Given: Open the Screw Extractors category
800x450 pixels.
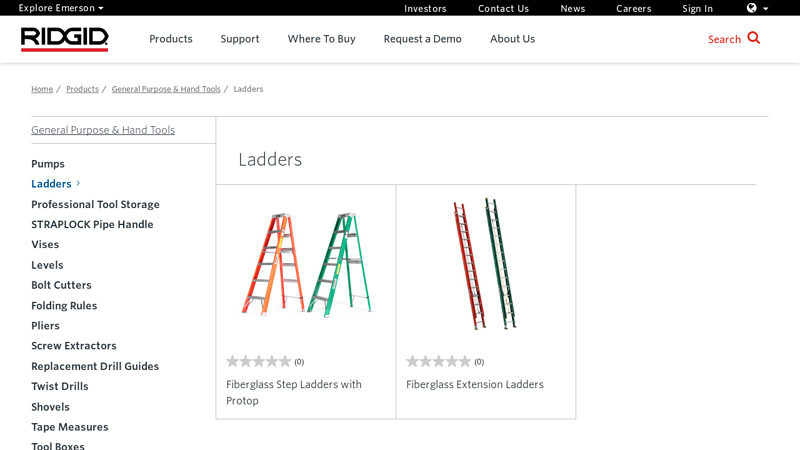Looking at the screenshot, I should click(x=74, y=345).
